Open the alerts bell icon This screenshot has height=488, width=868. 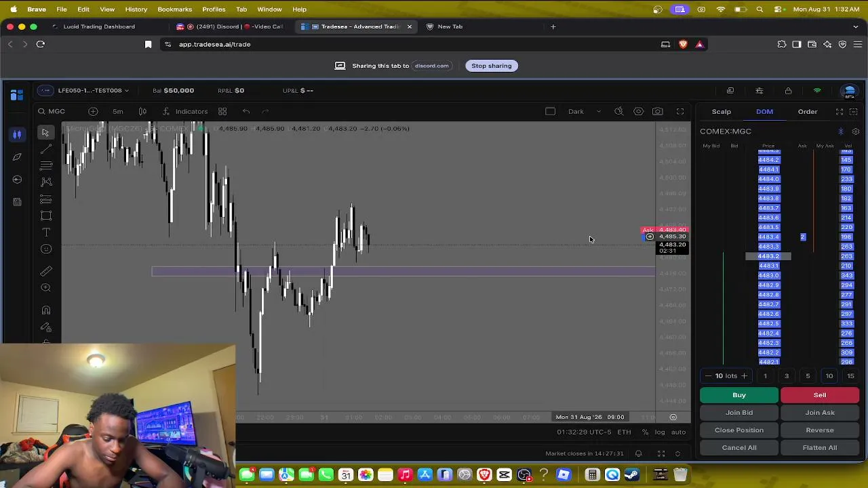click(x=638, y=453)
